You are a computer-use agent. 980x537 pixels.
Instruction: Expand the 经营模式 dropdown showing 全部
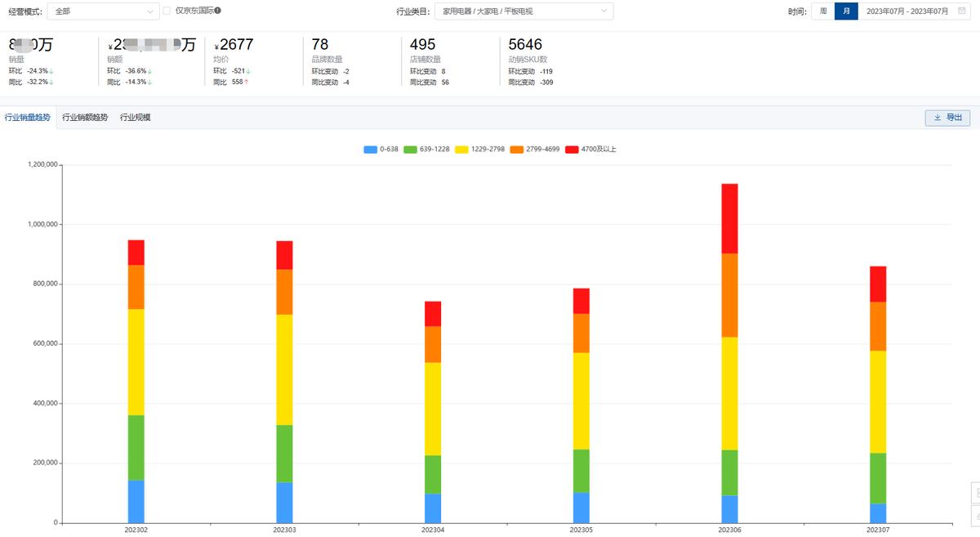pyautogui.click(x=104, y=11)
